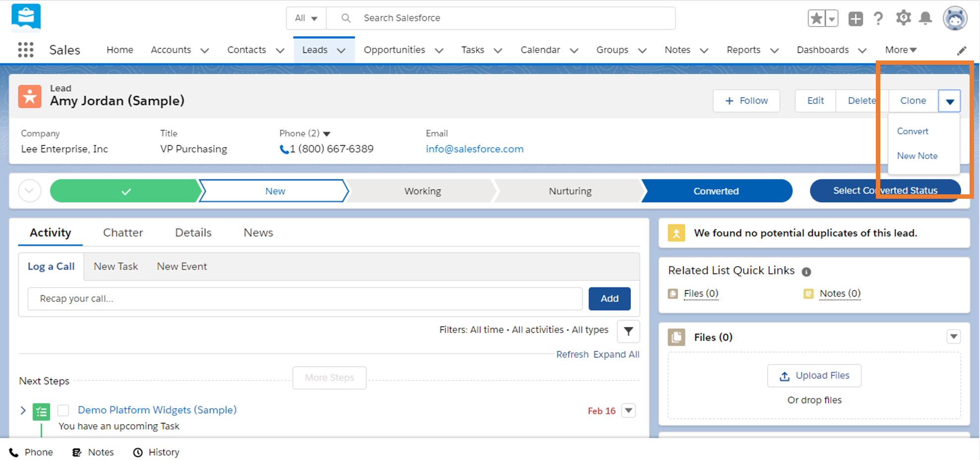Open the Files card dropdown arrow

point(953,337)
